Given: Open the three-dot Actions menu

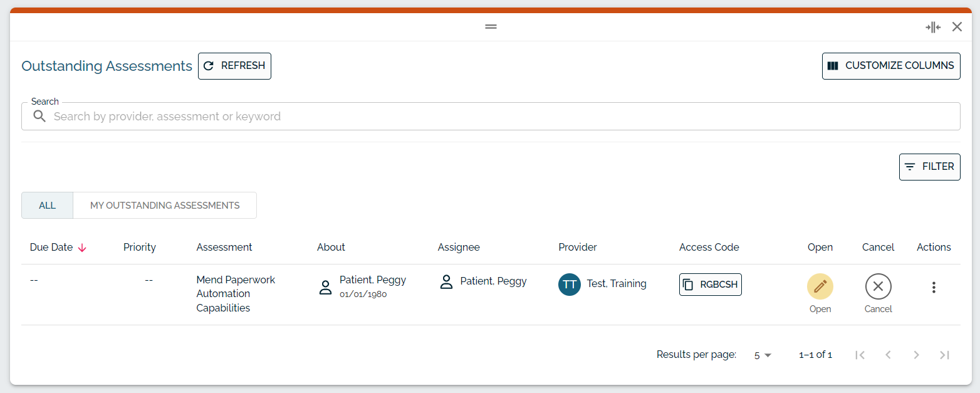Looking at the screenshot, I should 934,287.
